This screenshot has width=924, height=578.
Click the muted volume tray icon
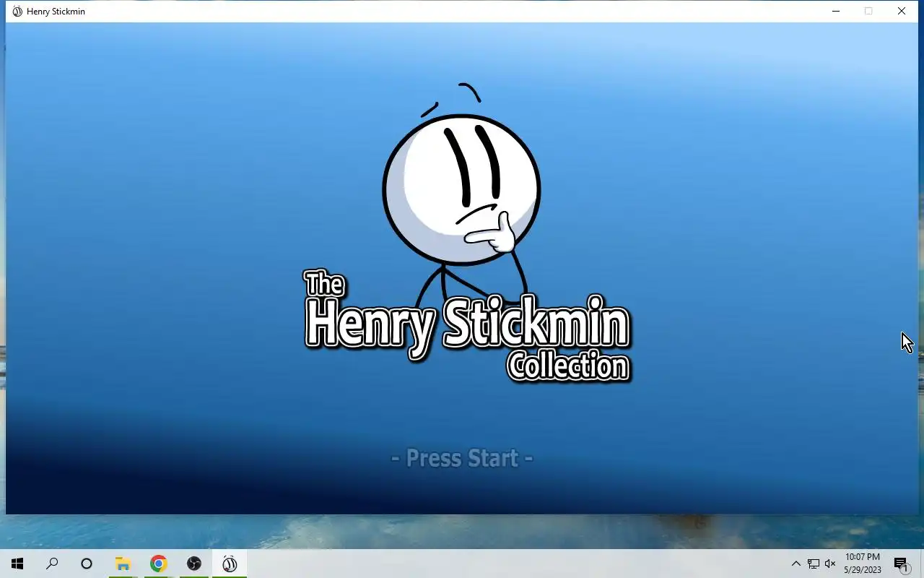[830, 564]
